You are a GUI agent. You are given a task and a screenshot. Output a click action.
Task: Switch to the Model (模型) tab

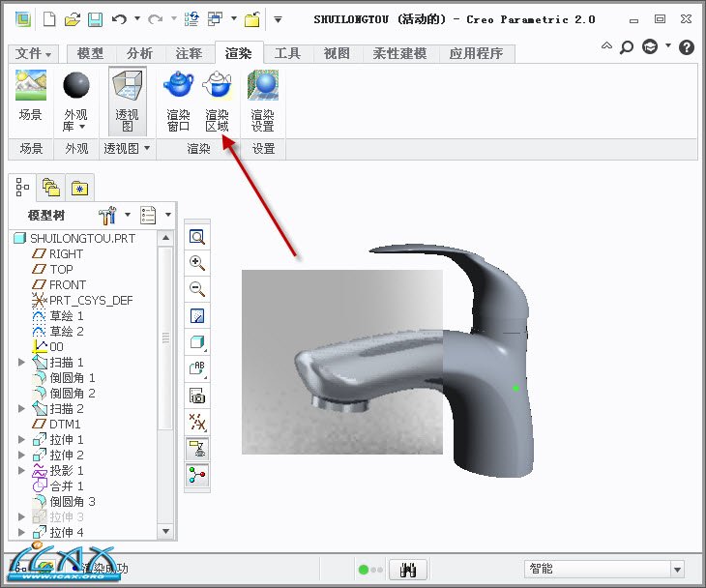click(x=91, y=53)
